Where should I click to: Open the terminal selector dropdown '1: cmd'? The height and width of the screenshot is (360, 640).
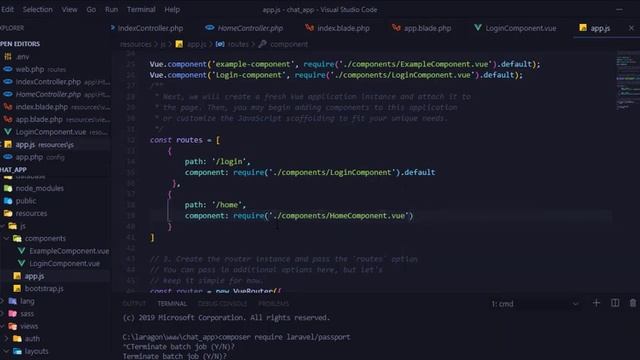pyautogui.click(x=535, y=304)
